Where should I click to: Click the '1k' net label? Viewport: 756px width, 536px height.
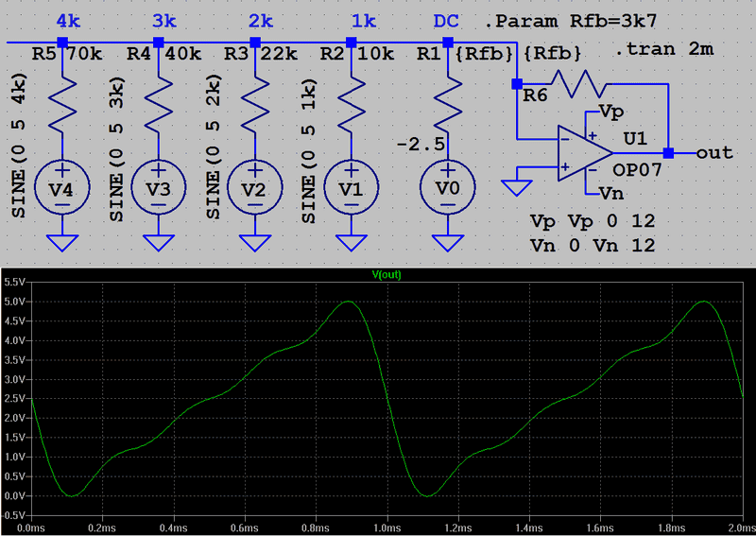(x=364, y=21)
